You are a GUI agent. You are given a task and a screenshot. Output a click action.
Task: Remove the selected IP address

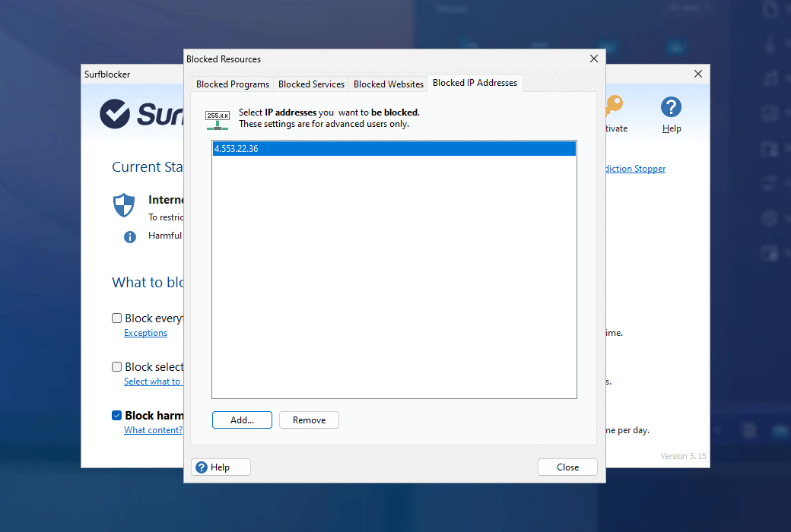(310, 420)
